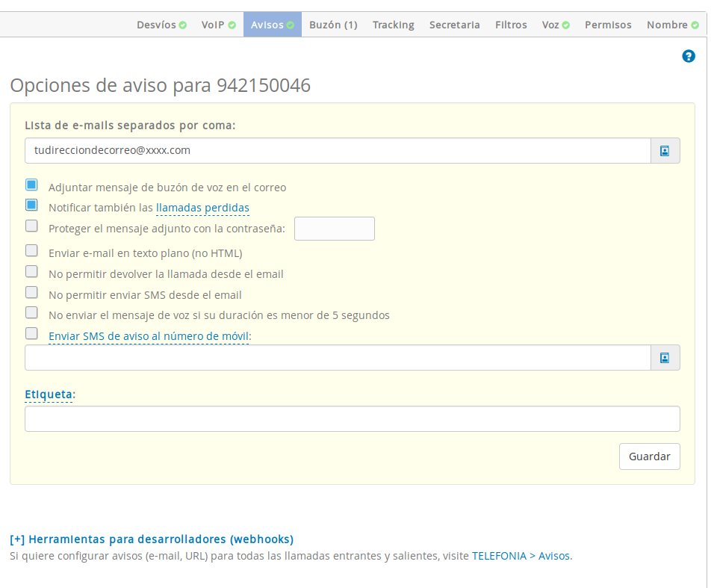Open the Tracking tab
Screen dimensions: 717x588
[392, 24]
